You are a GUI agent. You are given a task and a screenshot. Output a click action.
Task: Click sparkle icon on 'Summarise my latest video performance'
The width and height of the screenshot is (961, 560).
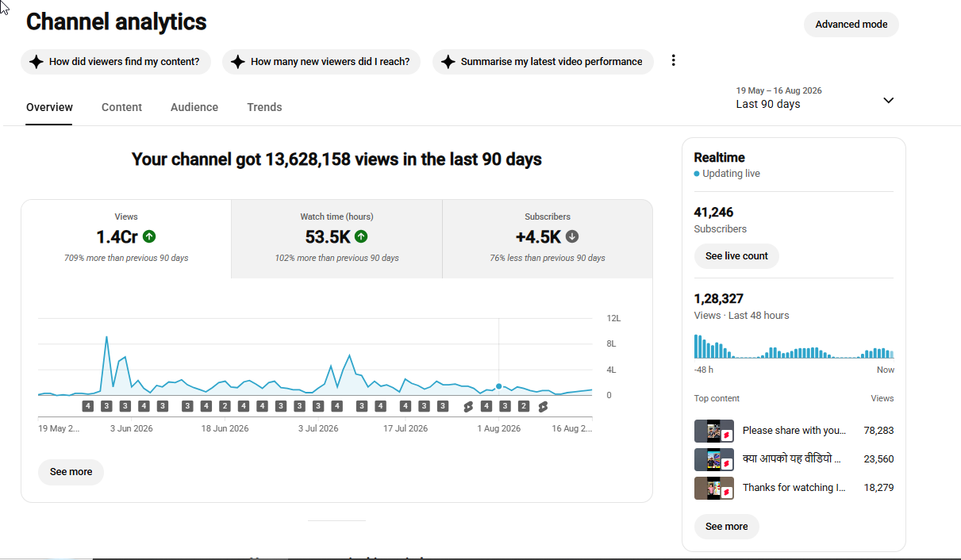tap(448, 61)
